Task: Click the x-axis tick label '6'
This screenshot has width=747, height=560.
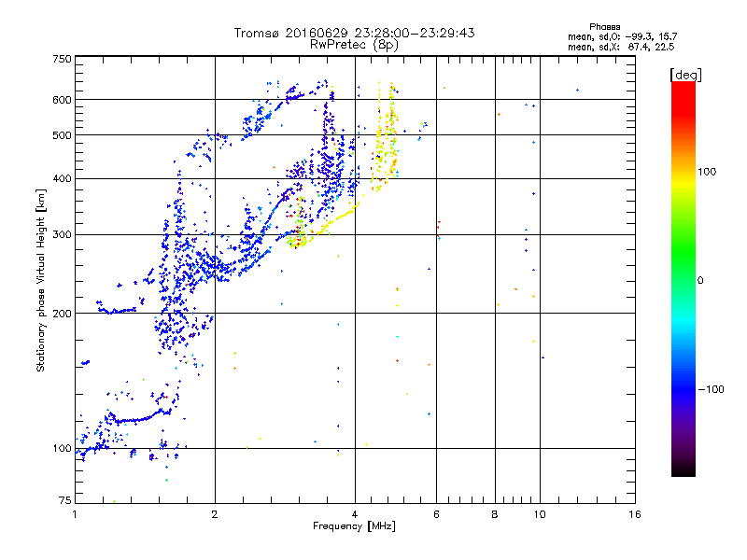Action: (436, 514)
